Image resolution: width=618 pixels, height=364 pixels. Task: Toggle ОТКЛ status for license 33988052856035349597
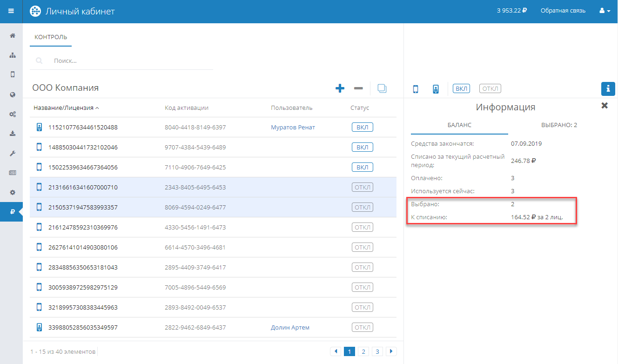tap(362, 327)
